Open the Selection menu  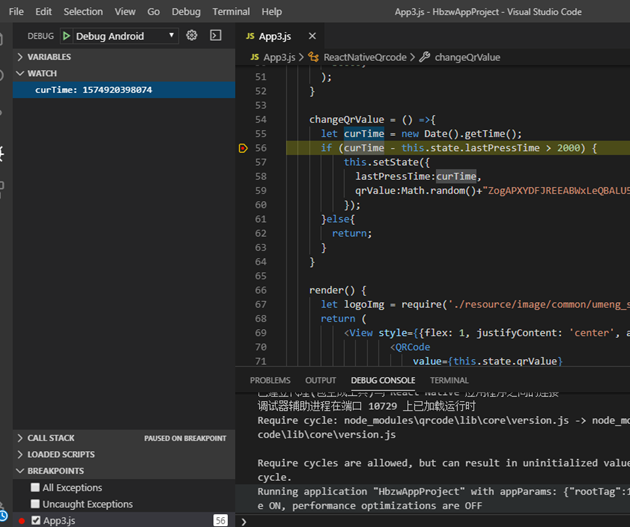click(x=83, y=12)
